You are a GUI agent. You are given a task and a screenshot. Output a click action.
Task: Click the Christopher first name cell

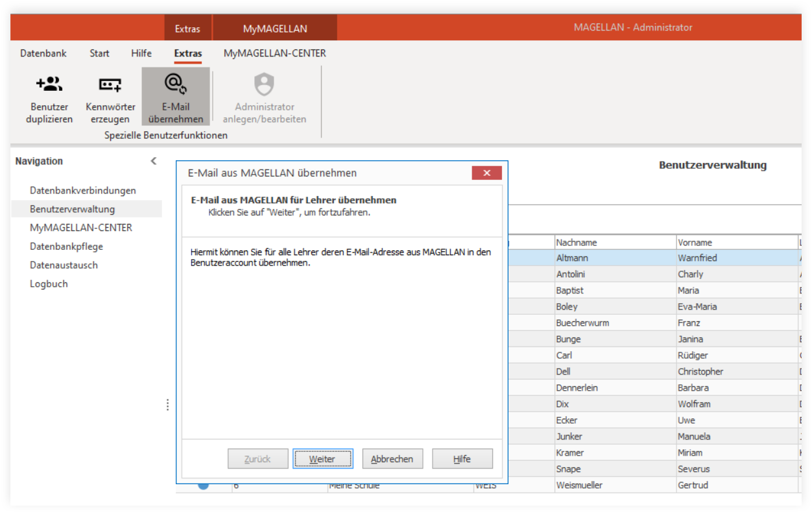point(737,371)
